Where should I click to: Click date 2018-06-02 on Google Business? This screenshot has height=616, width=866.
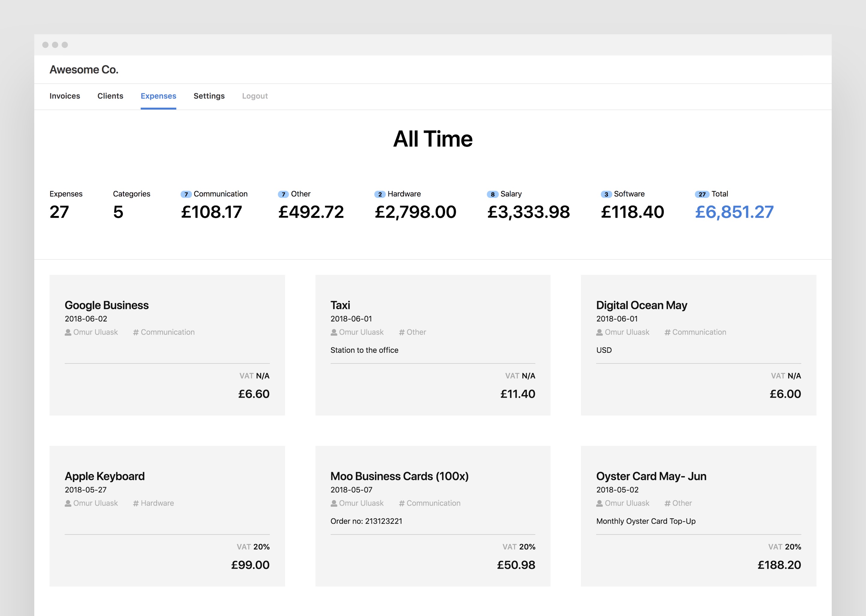86,319
